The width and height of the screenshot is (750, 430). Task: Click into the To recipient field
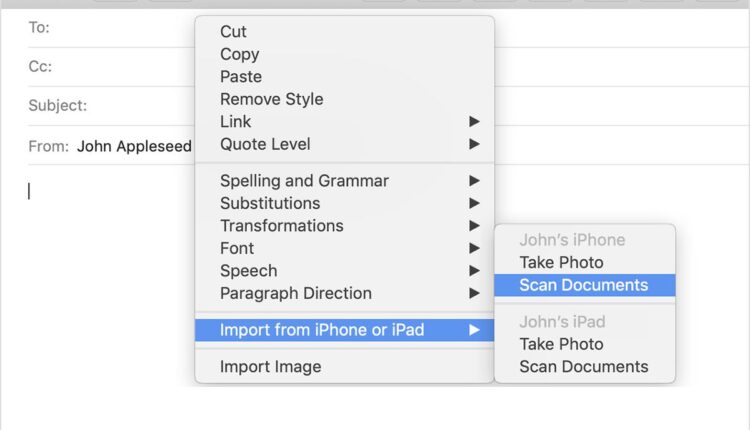click(x=120, y=28)
